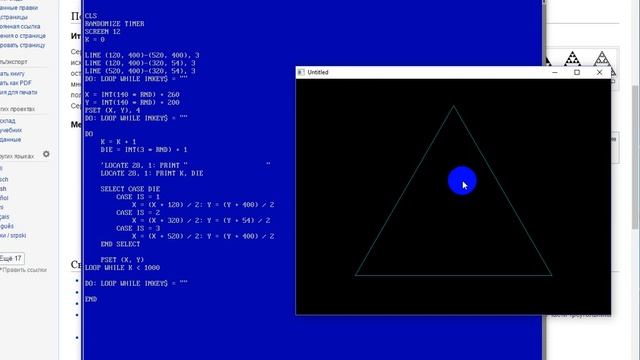Viewport: 640px width, 360px height.
Task: Click the 'SELECT CASE DIE' code line
Action: coord(130,189)
